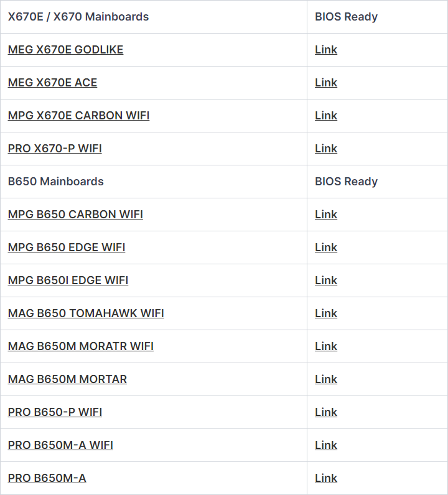This screenshot has height=495, width=448.
Task: Open BIOS Link for PRO B650M-A
Action: click(326, 478)
